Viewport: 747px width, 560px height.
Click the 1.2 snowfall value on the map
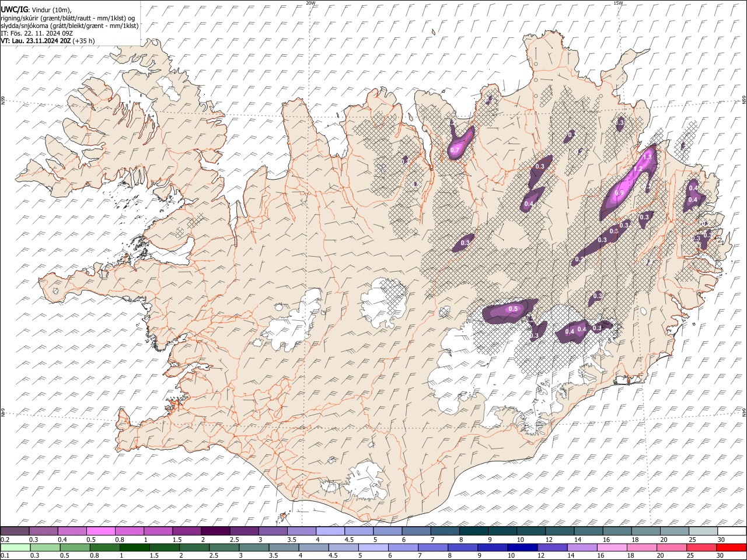point(637,169)
